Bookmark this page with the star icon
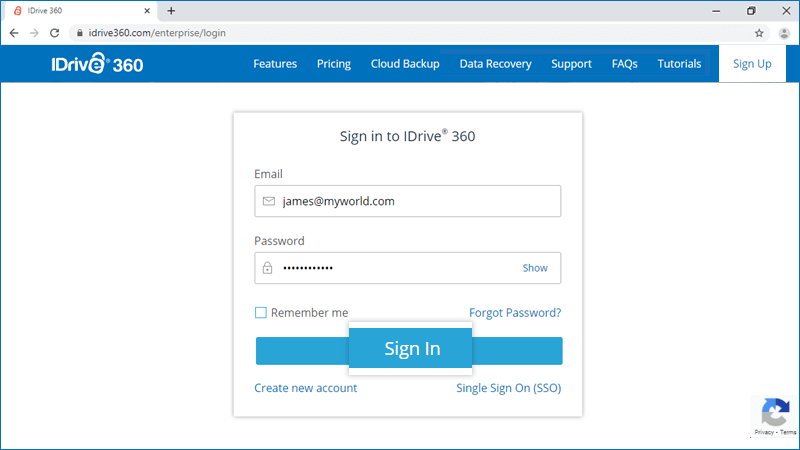This screenshot has width=800, height=450. (759, 33)
